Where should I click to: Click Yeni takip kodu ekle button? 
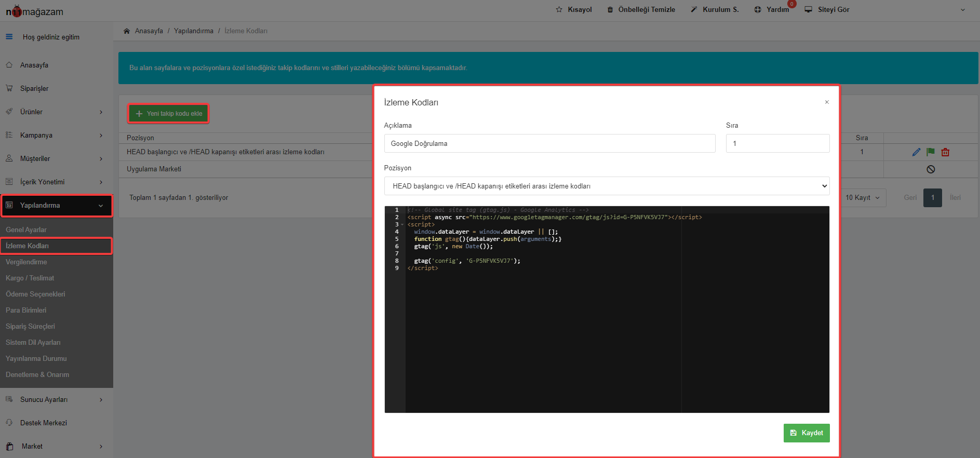tap(168, 113)
